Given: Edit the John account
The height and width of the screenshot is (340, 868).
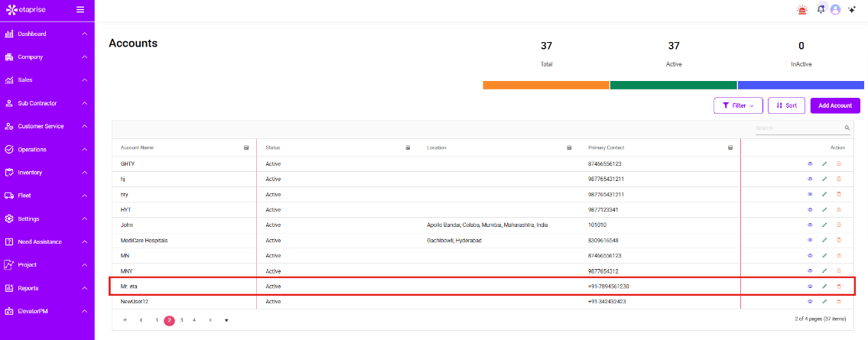Looking at the screenshot, I should click(824, 225).
